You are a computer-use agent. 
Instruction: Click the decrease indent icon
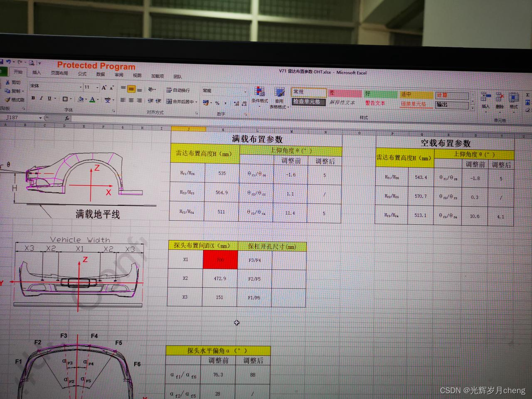click(150, 101)
